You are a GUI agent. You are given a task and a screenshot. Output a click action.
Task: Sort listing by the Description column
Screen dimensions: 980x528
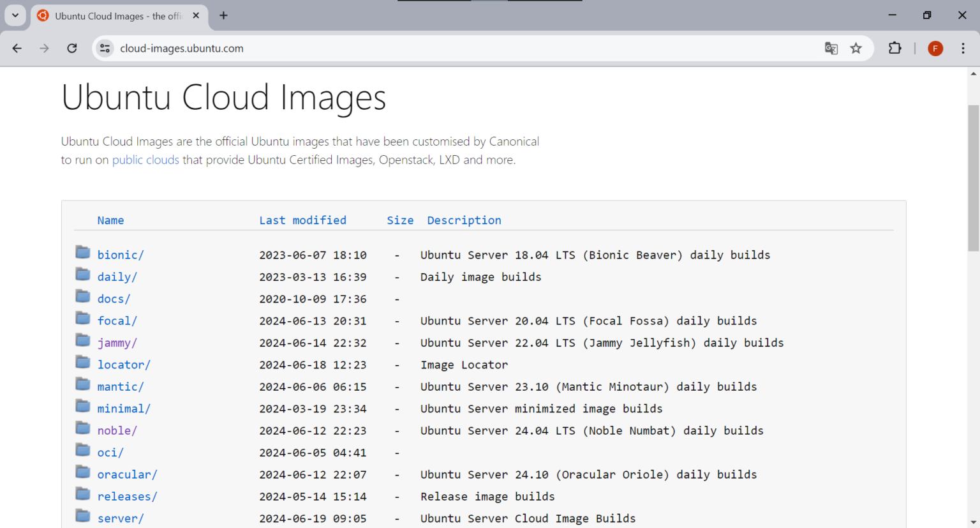(x=464, y=220)
